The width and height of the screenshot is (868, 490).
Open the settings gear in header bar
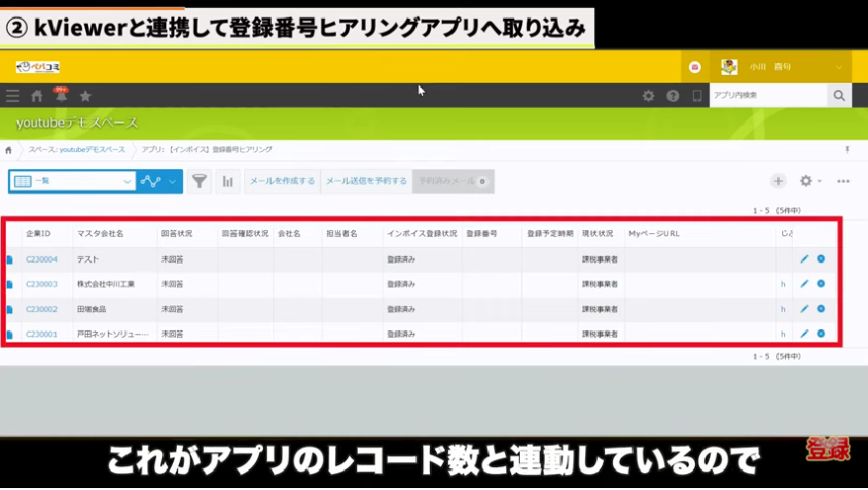pyautogui.click(x=649, y=96)
